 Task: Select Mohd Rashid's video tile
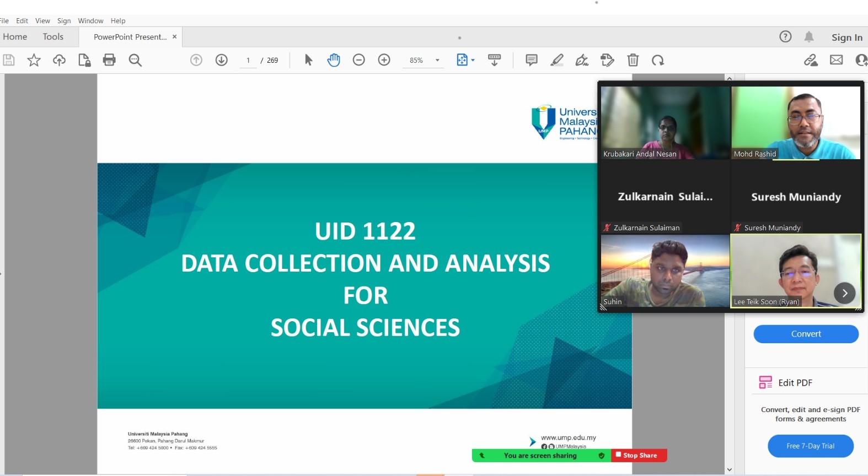pyautogui.click(x=796, y=123)
